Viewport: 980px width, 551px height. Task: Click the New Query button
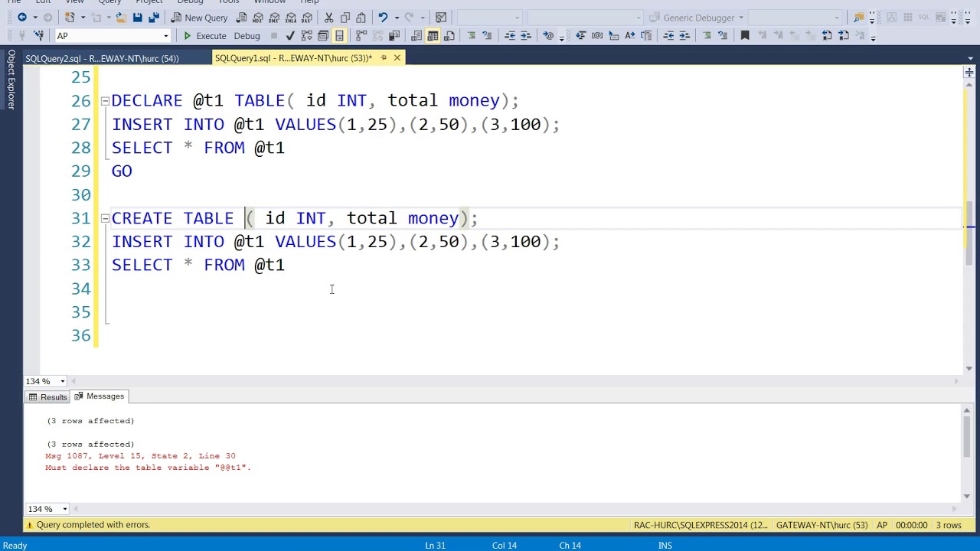(199, 18)
